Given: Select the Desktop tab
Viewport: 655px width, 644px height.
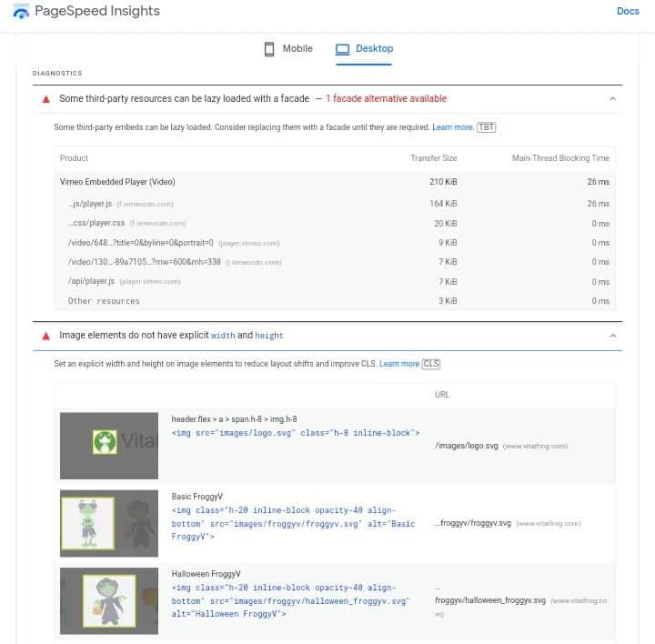Looking at the screenshot, I should pyautogui.click(x=364, y=49).
